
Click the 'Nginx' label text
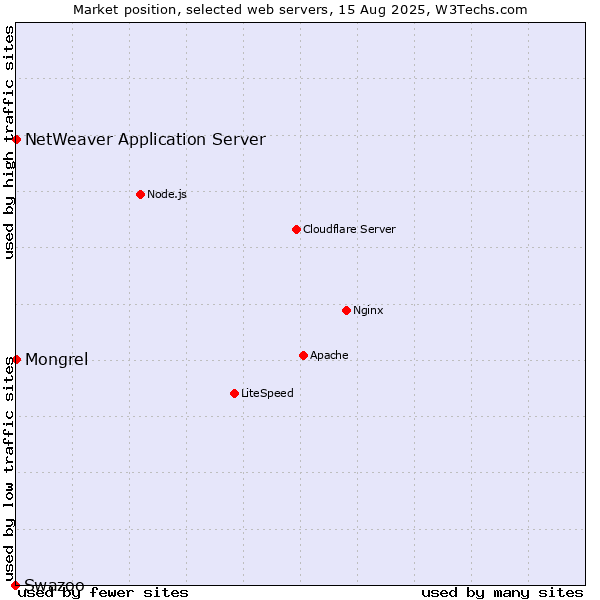click(x=368, y=310)
